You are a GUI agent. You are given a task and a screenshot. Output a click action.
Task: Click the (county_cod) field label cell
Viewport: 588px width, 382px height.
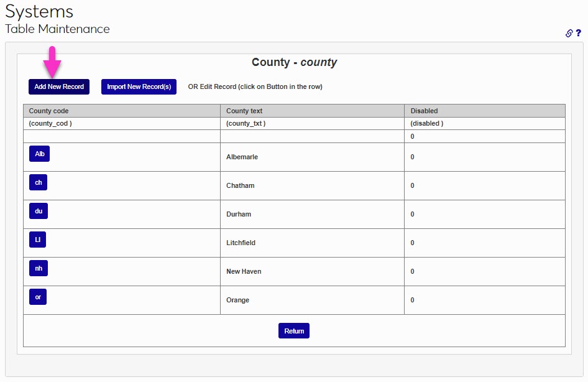coord(51,123)
